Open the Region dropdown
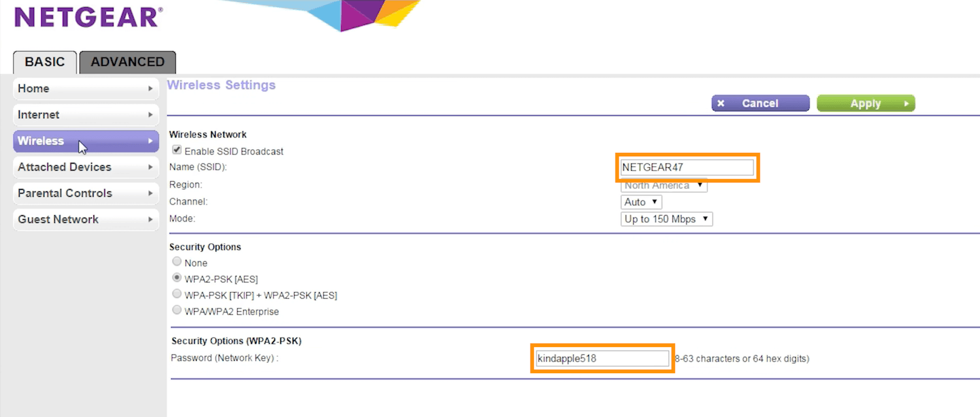Screen dimensions: 980x417 (664, 186)
